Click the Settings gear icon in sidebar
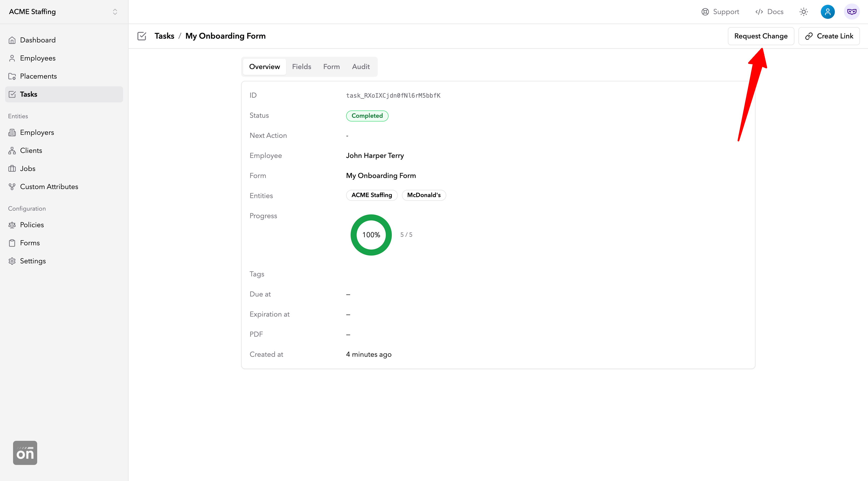The width and height of the screenshot is (868, 481). pos(12,261)
